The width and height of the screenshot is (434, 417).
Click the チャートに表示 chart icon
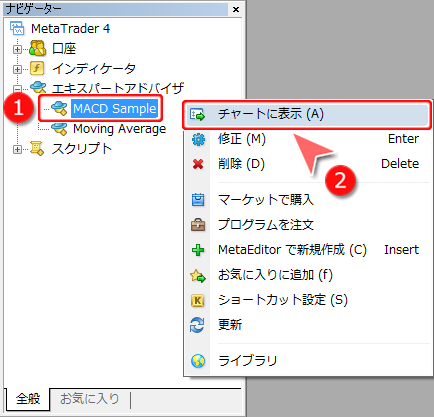point(198,115)
